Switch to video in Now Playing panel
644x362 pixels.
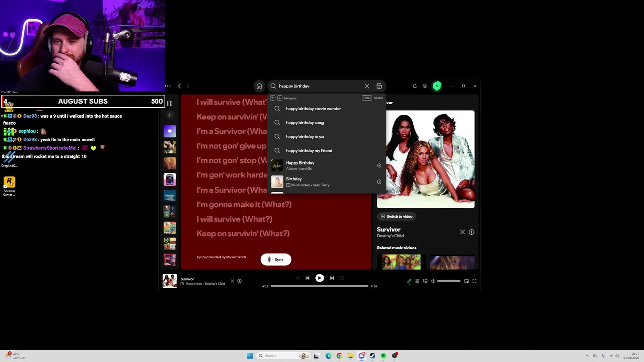click(396, 217)
